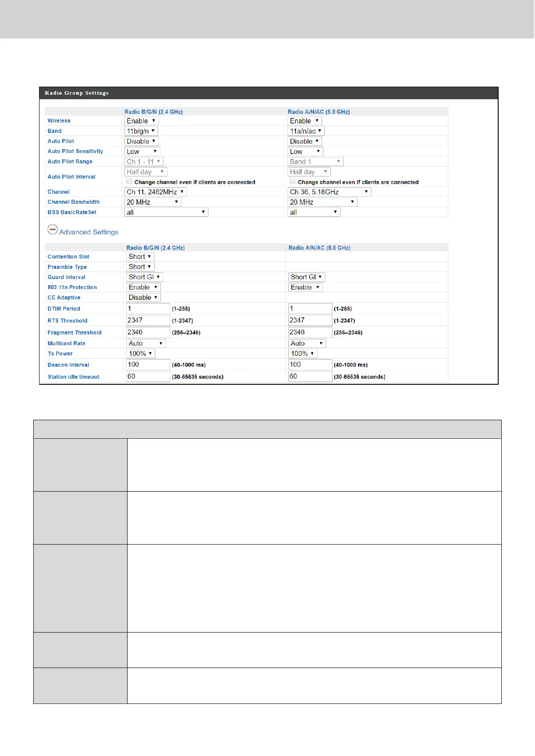Open 5.0 GHz Channel Bandwidth 20 MHz dropdown

pos(322,202)
